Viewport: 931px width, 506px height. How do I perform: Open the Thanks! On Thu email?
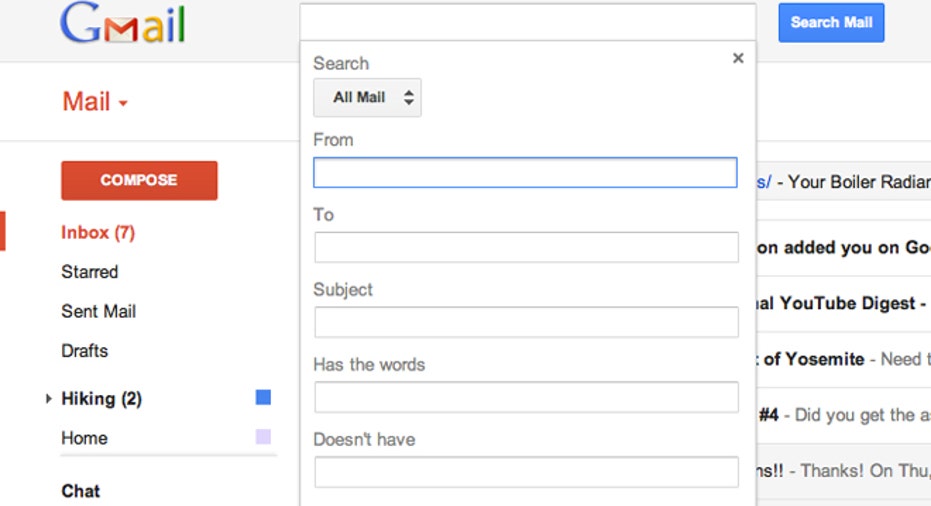[844, 471]
